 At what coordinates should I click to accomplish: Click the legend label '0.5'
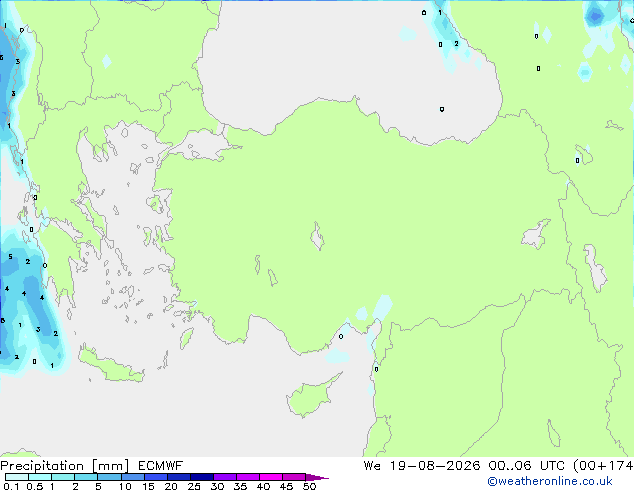pos(34,486)
